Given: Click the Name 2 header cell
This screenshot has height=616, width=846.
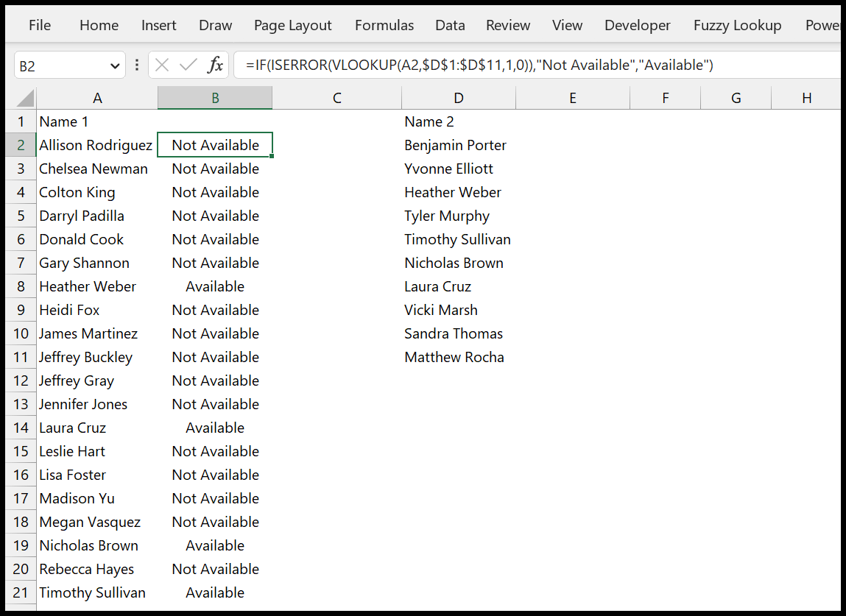Looking at the screenshot, I should [x=429, y=121].
